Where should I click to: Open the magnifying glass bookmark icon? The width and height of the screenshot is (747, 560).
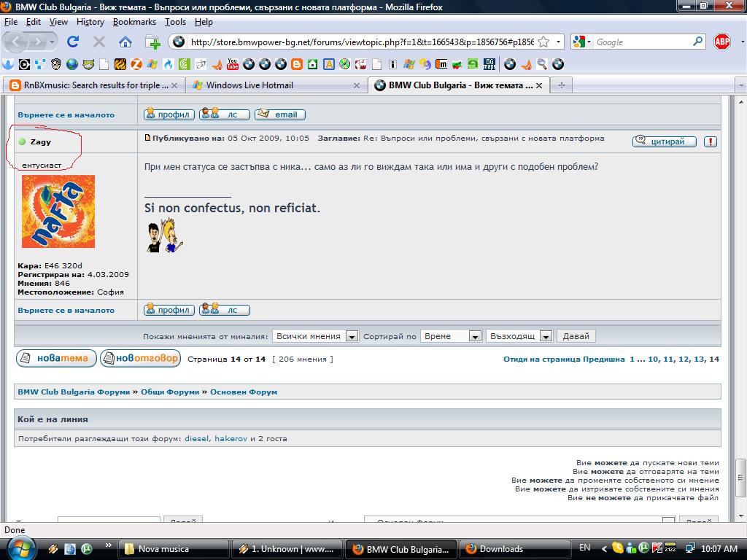tap(542, 64)
